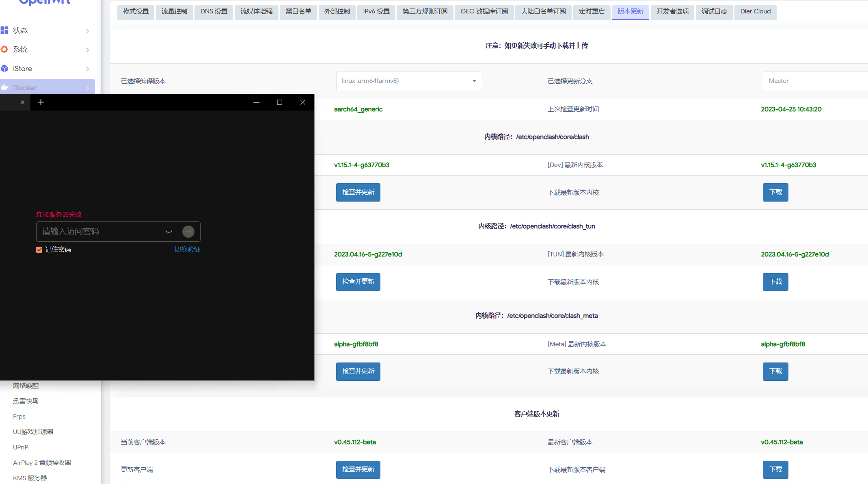Screen dimensions: 868x484
Task: Click 检查并更新 for the Dev kernel
Action: (358, 192)
